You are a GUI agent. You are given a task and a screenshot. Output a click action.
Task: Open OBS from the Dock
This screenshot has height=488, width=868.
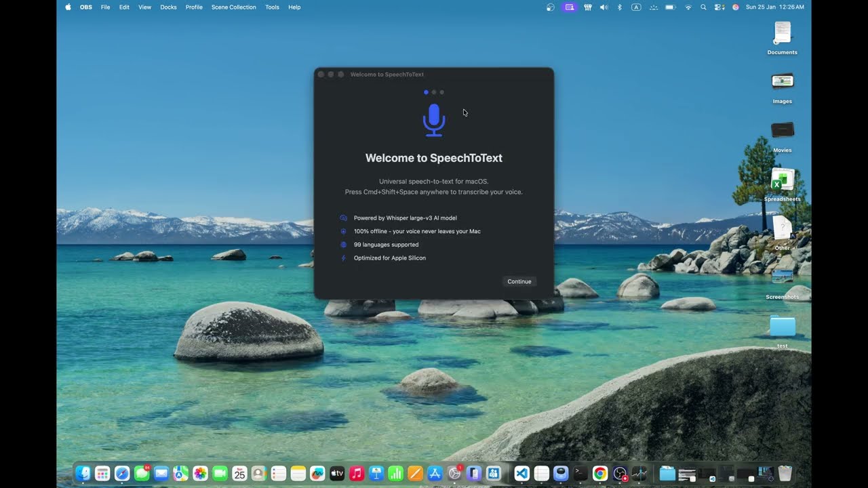(620, 473)
